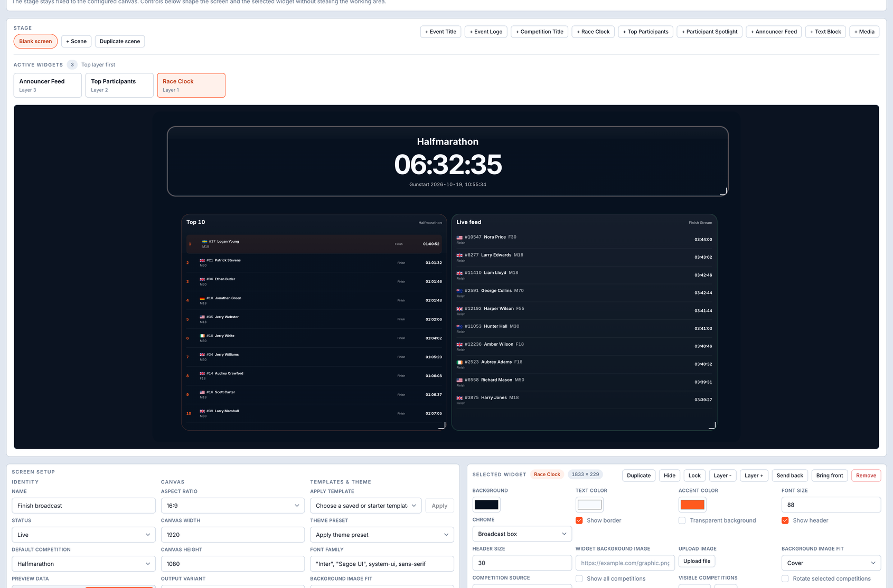This screenshot has width=893, height=588.
Task: Open the Chrome dropdown showing Broadcast box
Action: [x=522, y=534]
